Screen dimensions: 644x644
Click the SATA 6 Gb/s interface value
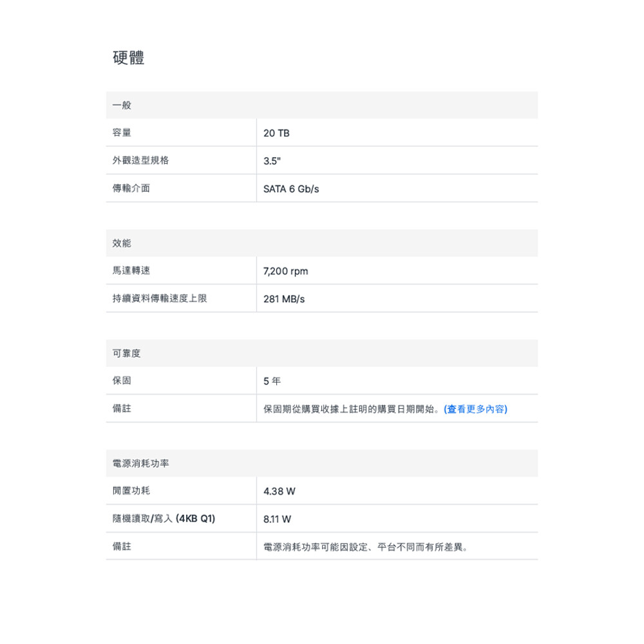291,189
